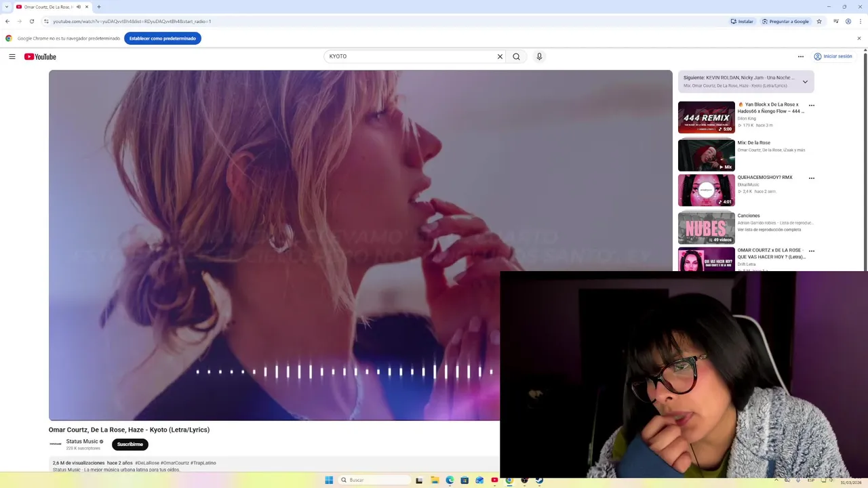Open File Explorer from the taskbar
Screen dimensions: 868x488
(x=435, y=480)
